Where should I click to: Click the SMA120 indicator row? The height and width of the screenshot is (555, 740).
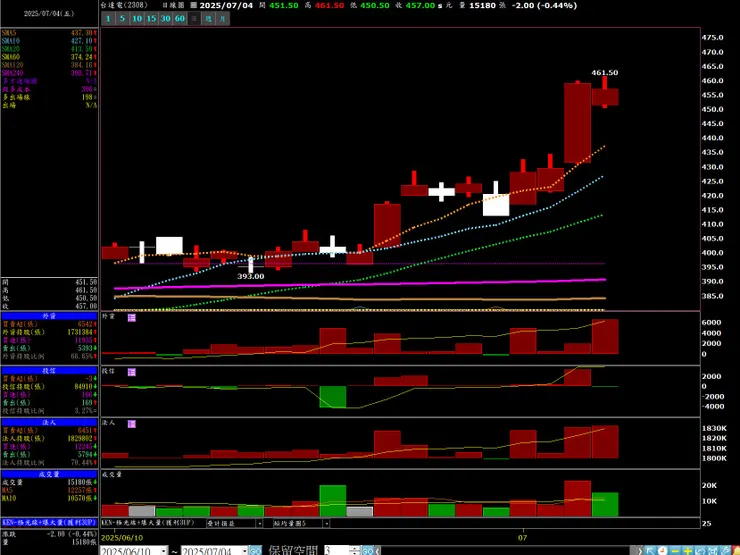click(49, 65)
